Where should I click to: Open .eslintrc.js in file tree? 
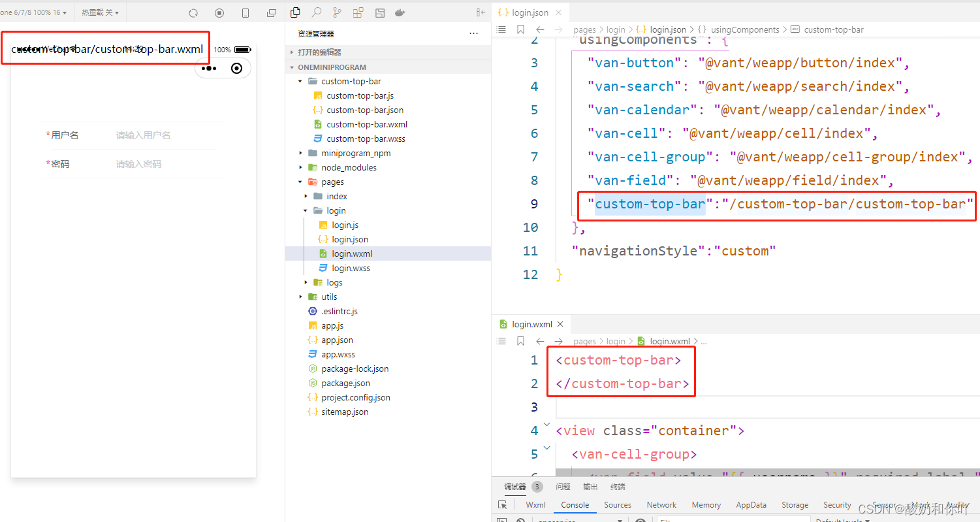tap(340, 311)
